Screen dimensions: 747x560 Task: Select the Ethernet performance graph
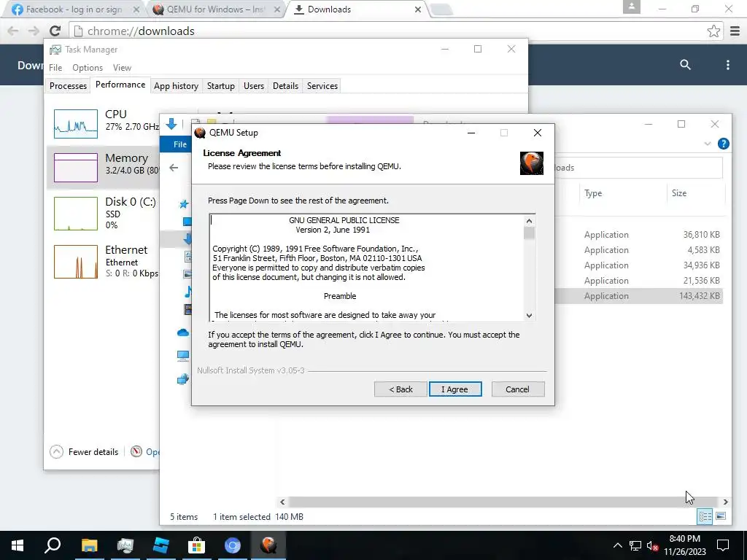click(76, 262)
